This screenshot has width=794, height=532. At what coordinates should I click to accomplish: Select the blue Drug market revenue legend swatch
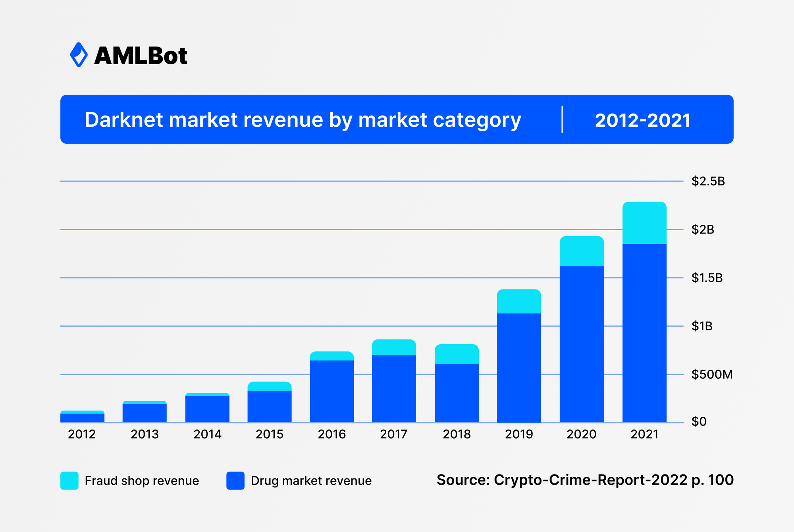235,480
